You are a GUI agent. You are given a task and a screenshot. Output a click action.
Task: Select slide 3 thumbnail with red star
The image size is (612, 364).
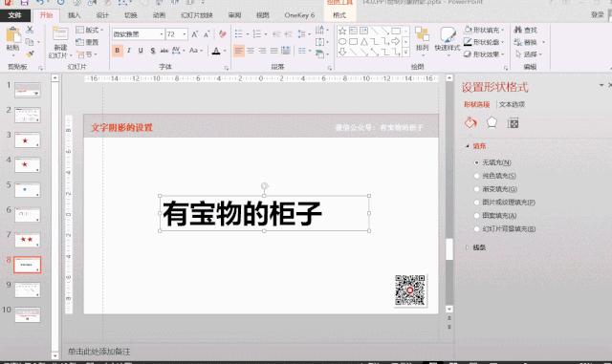[x=28, y=140]
